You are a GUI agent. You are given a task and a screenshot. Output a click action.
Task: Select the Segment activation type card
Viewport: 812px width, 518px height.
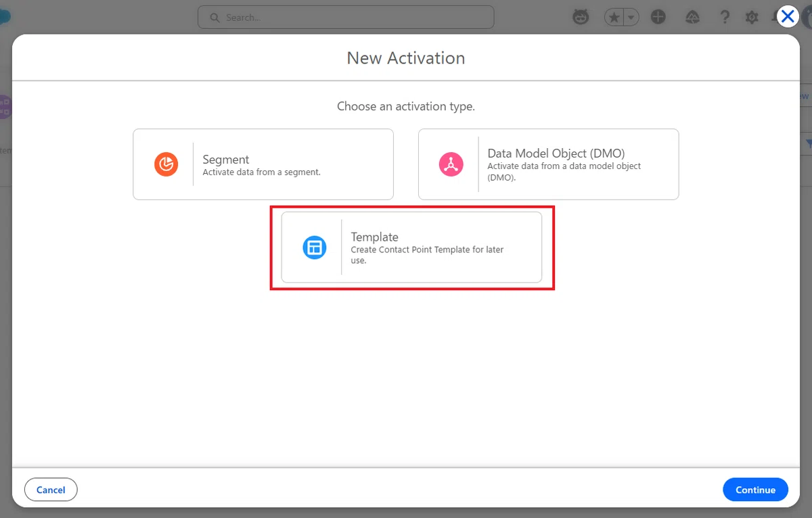point(263,164)
